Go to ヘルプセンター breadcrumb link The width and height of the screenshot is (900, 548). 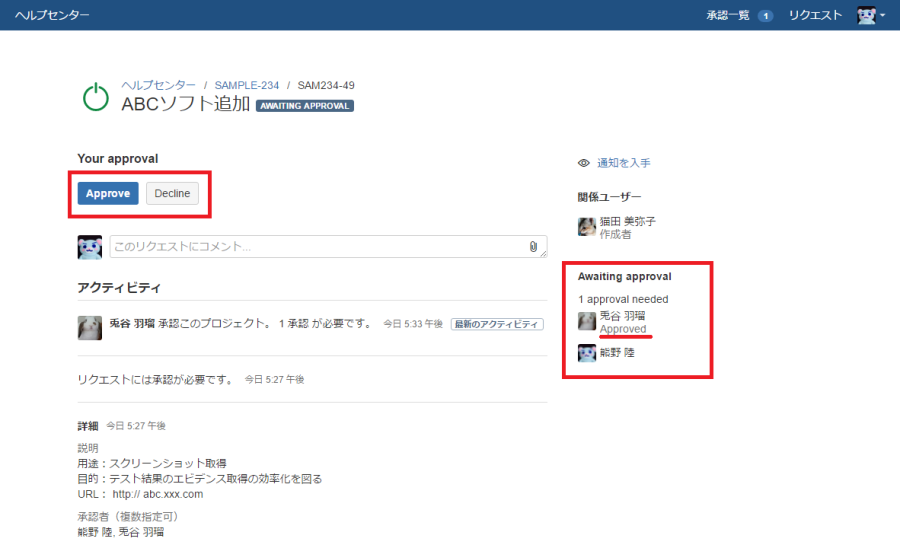[158, 85]
